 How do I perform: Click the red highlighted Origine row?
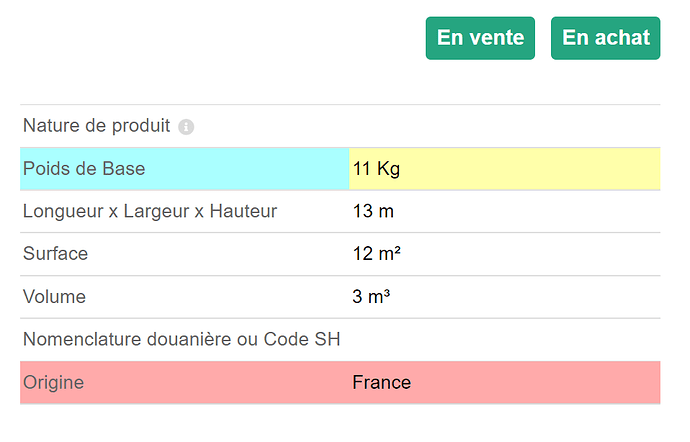click(x=340, y=383)
